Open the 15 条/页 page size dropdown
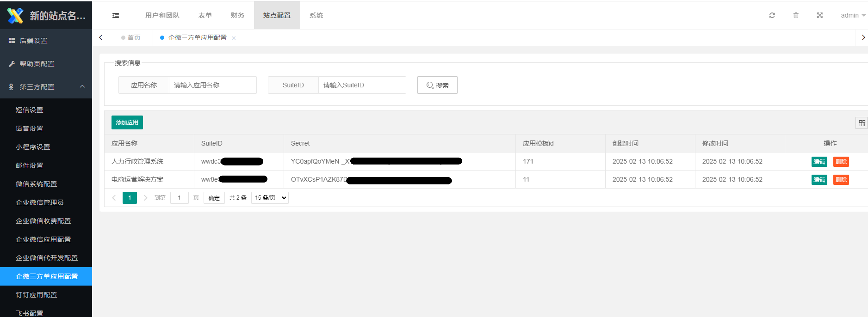 (270, 198)
